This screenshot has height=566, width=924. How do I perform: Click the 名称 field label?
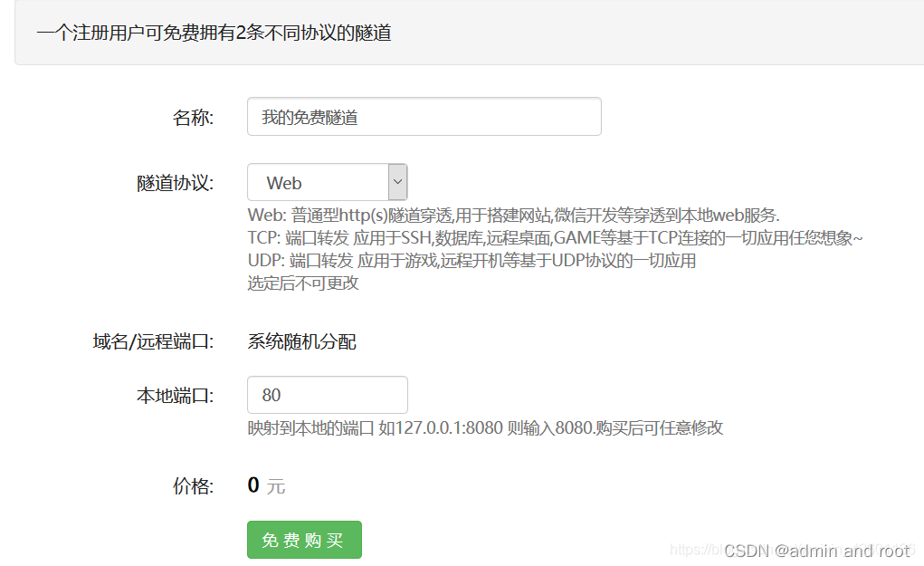pyautogui.click(x=193, y=116)
